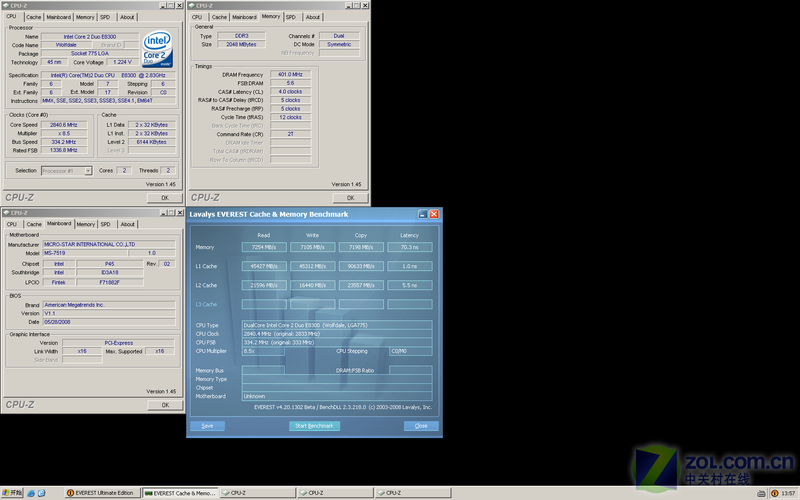Click the CPU Type field in EVEREST
This screenshot has height=500, width=800.
[337, 325]
